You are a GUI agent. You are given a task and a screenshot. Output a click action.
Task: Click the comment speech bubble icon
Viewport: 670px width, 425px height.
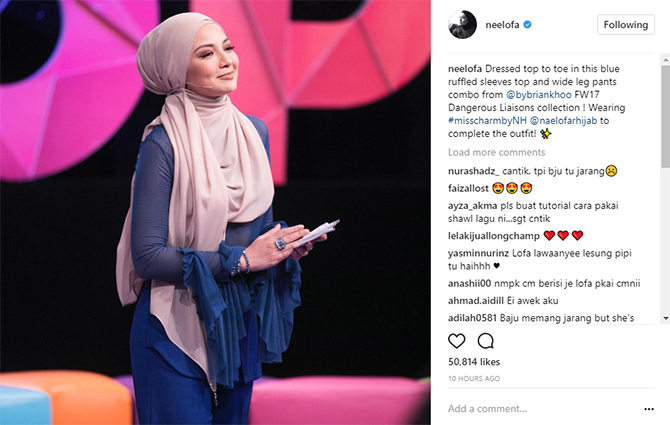pyautogui.click(x=486, y=341)
